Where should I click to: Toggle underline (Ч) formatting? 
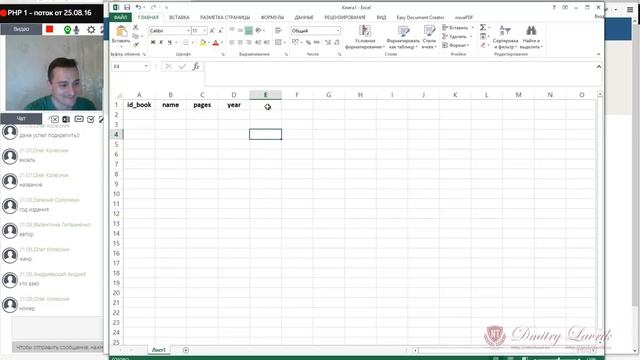coord(169,42)
